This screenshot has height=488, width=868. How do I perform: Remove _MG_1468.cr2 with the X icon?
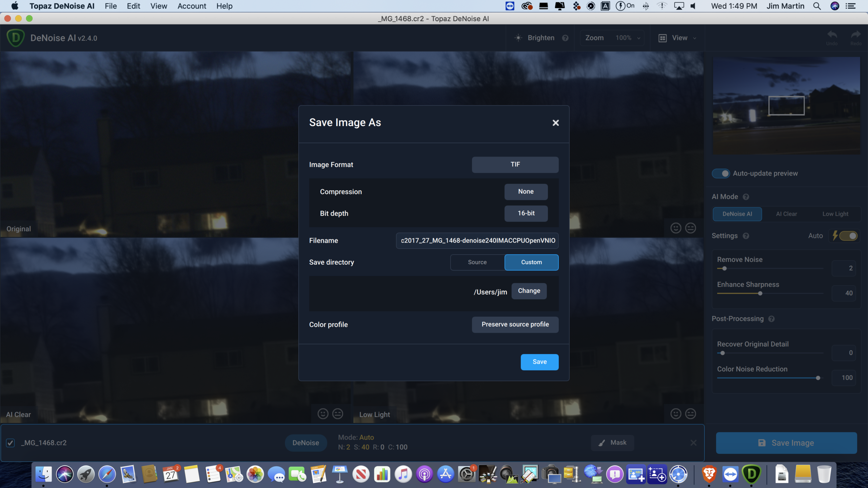(x=693, y=443)
